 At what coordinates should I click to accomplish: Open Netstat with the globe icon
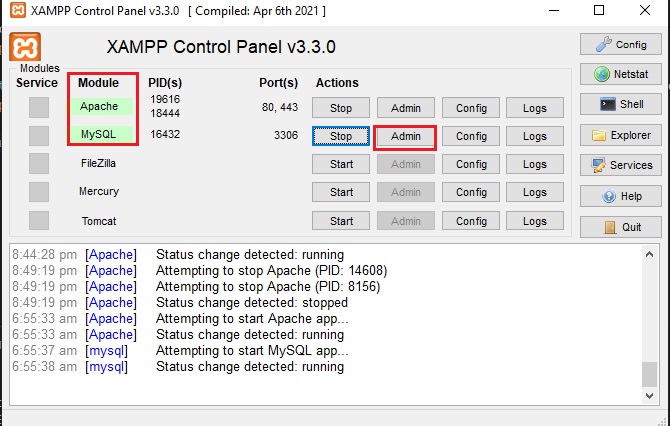(x=620, y=74)
